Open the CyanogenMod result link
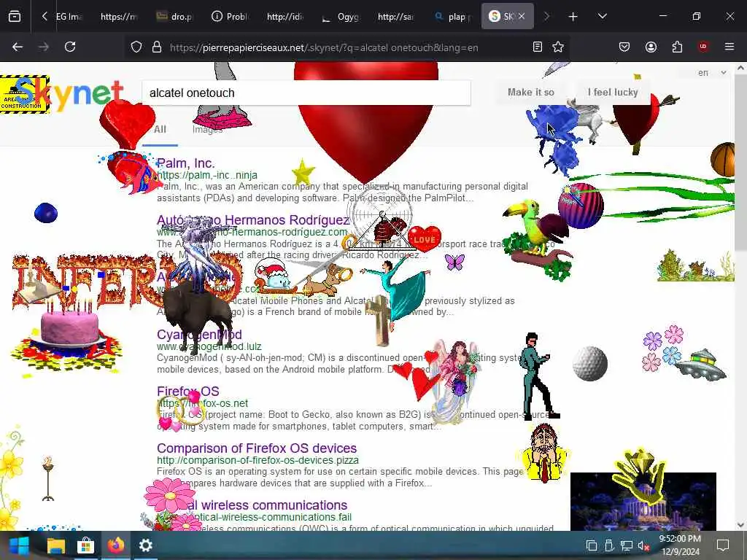 (x=199, y=334)
